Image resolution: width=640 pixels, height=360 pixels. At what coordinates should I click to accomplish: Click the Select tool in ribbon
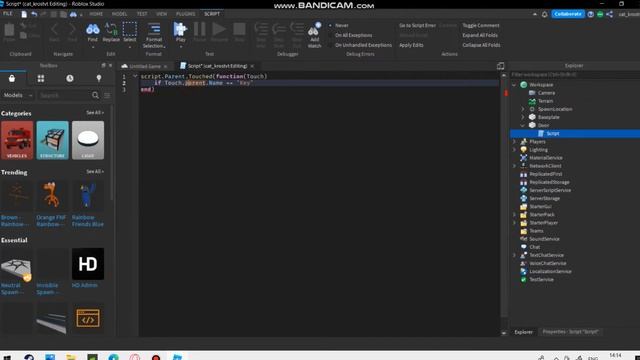[129, 33]
